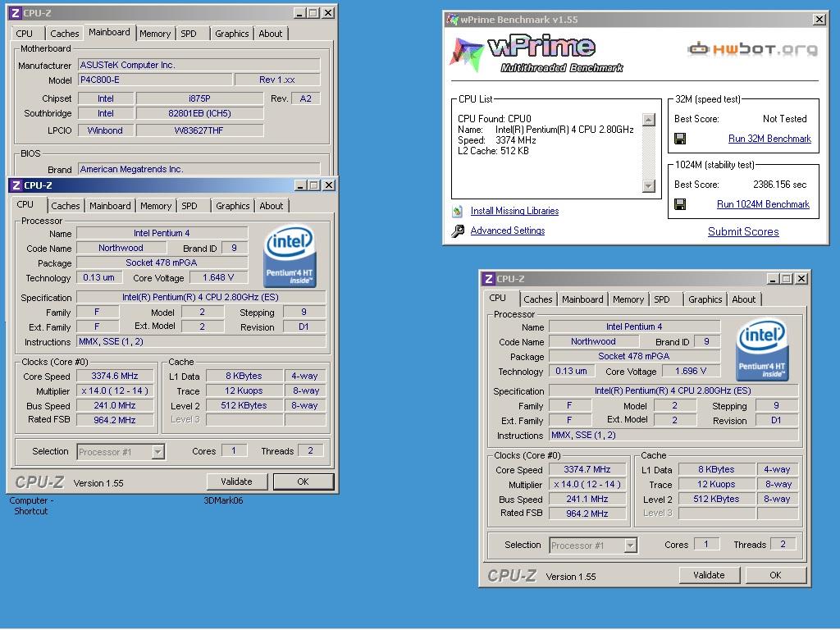840x630 pixels.
Task: Open Memory tab in top CPU-Z Mainboard window
Action: [155, 33]
